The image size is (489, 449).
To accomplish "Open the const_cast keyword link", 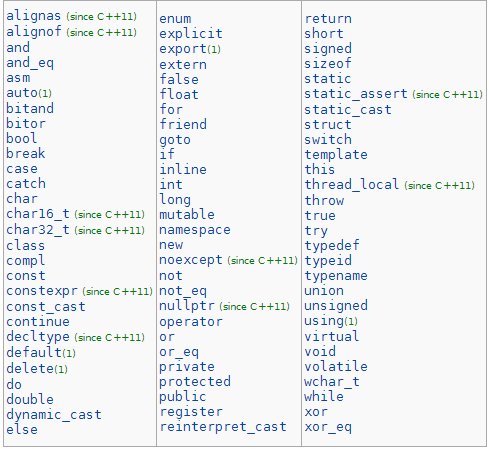I will [46, 307].
